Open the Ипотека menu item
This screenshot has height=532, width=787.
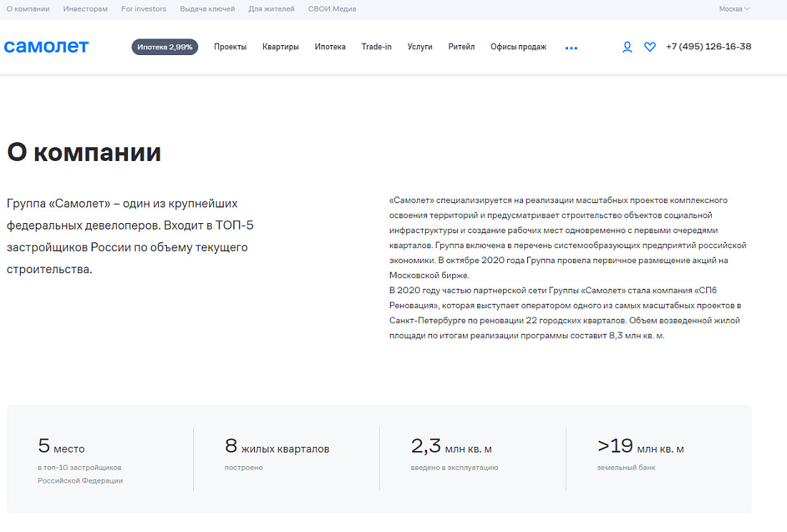pyautogui.click(x=331, y=46)
